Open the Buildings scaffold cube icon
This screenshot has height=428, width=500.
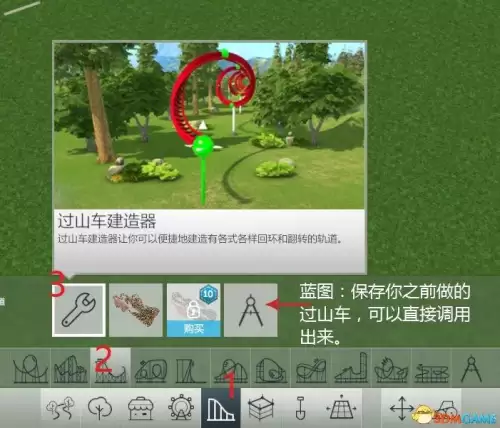pyautogui.click(x=261, y=408)
